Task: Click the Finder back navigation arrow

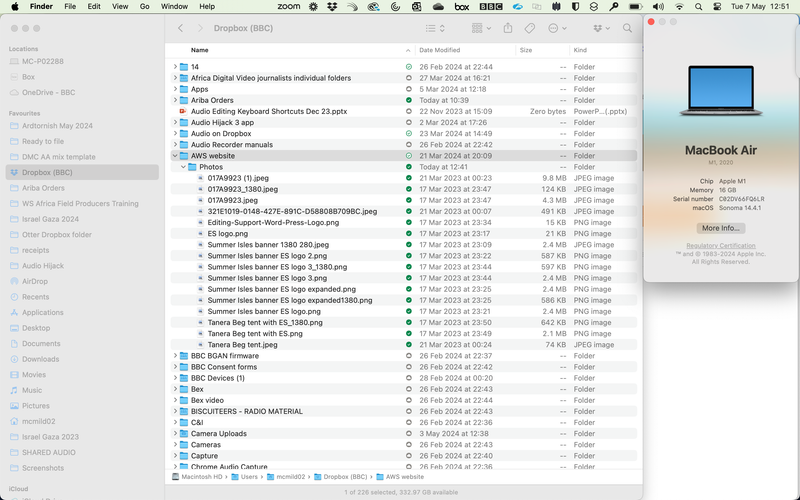Action: (180, 28)
